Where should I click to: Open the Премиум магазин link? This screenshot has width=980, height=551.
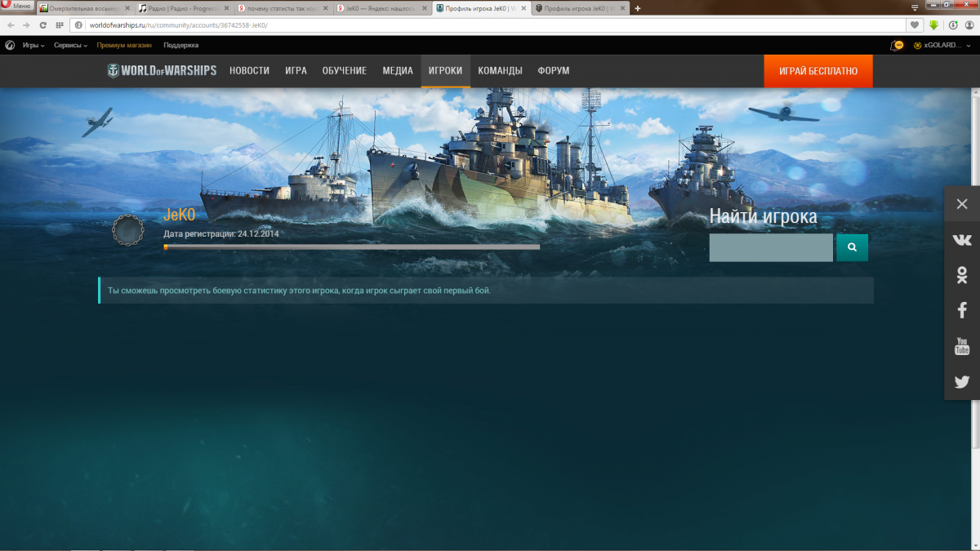(x=124, y=46)
